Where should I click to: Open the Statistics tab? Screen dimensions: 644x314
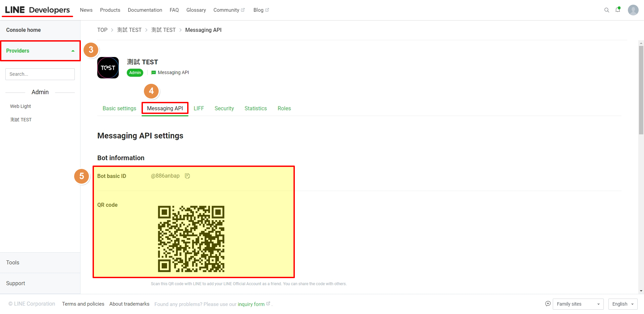coord(256,108)
